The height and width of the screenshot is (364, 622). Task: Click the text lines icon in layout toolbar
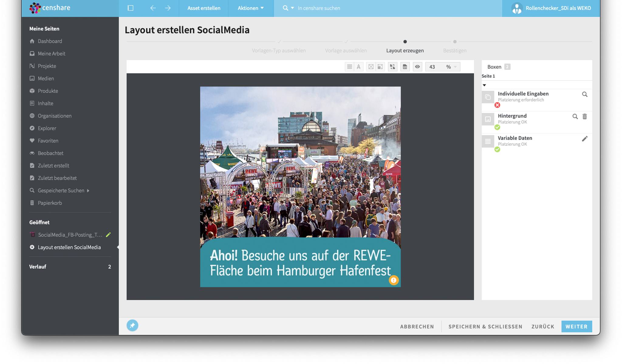click(x=350, y=67)
